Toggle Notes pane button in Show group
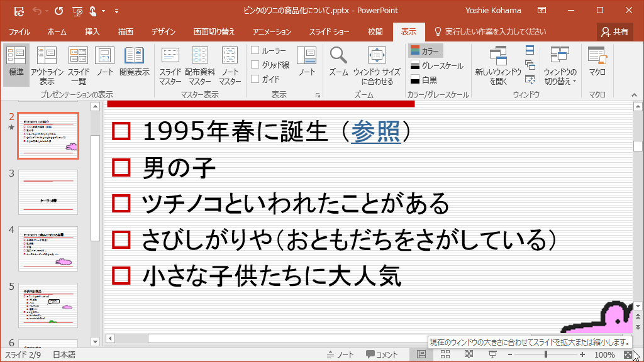Screen dimensions: 644x362 [306, 62]
